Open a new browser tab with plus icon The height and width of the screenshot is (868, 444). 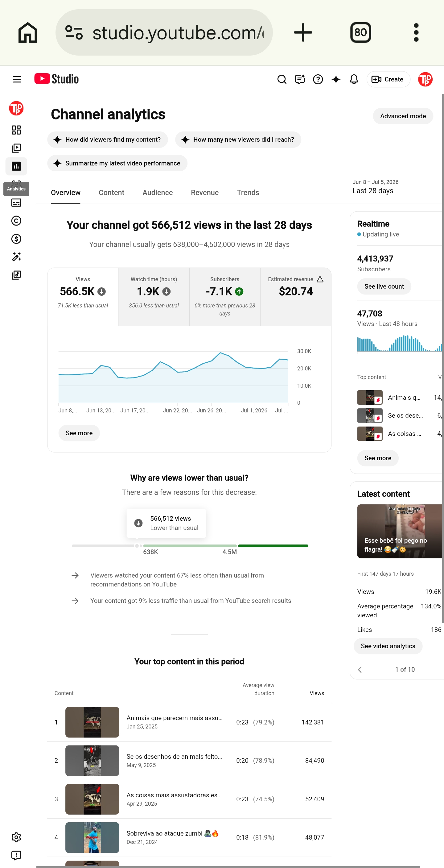click(303, 33)
